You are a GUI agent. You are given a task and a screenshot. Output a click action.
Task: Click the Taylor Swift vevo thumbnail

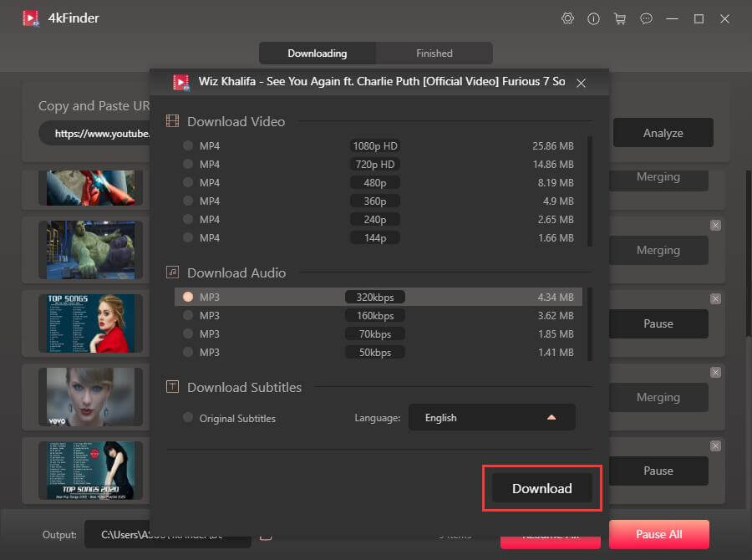(x=90, y=396)
